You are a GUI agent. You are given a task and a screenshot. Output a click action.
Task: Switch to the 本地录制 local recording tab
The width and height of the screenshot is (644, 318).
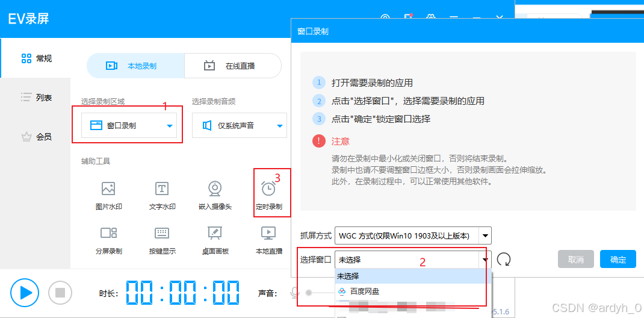point(135,66)
